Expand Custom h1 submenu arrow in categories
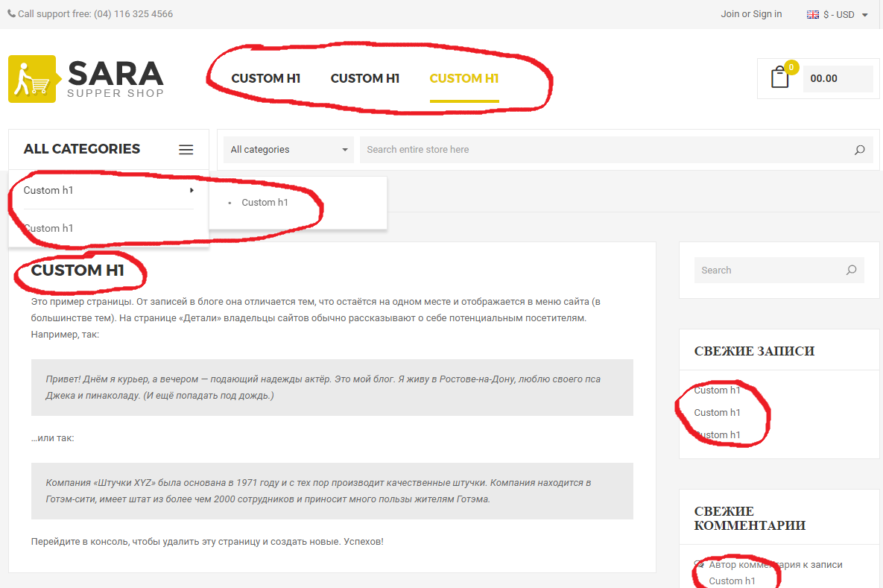Image resolution: width=883 pixels, height=588 pixels. [x=192, y=191]
